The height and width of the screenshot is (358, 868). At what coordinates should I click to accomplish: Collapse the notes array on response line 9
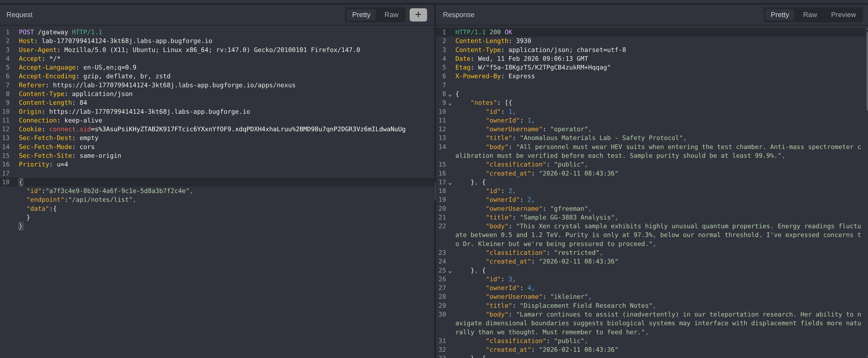coord(450,103)
